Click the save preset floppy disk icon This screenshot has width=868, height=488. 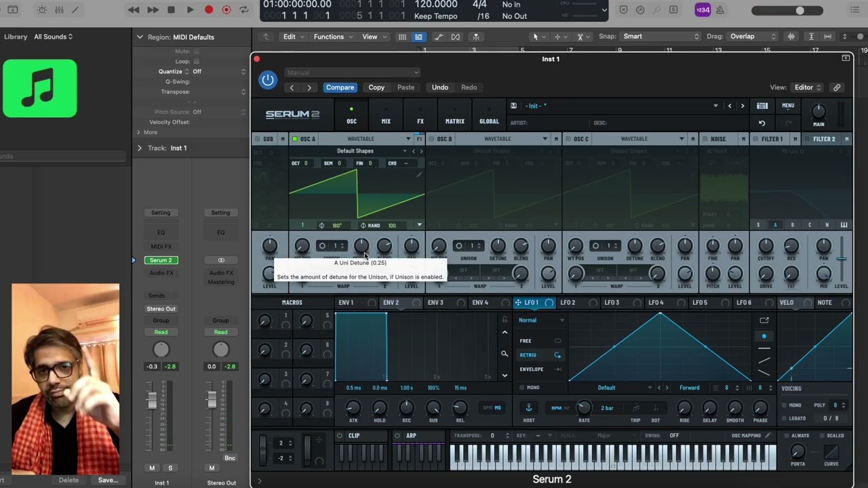coord(513,106)
